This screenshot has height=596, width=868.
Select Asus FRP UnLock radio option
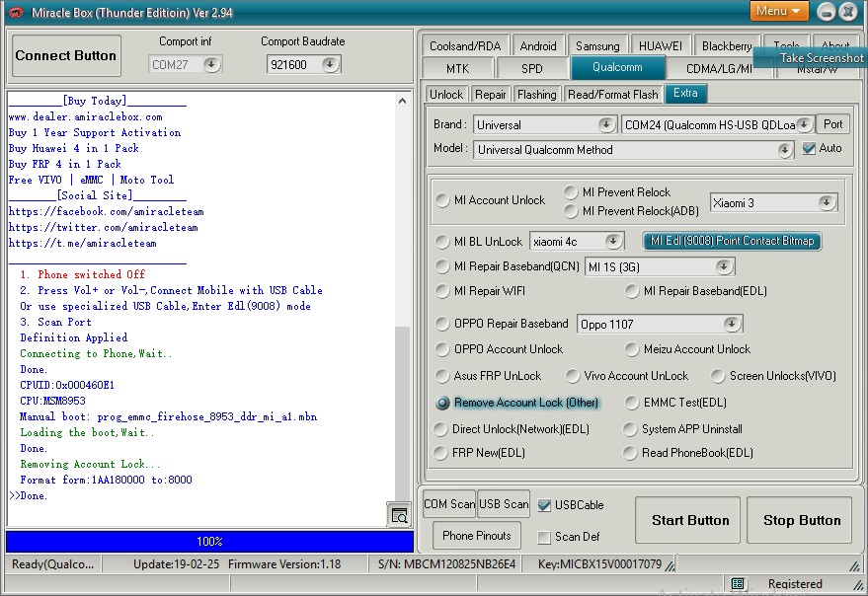point(442,376)
